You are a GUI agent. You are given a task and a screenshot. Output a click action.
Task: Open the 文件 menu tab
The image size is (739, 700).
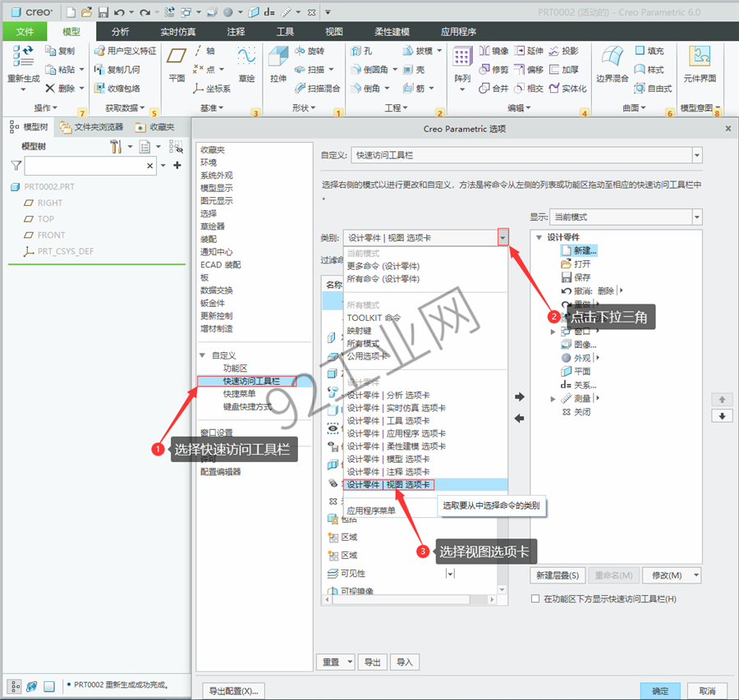(x=25, y=31)
